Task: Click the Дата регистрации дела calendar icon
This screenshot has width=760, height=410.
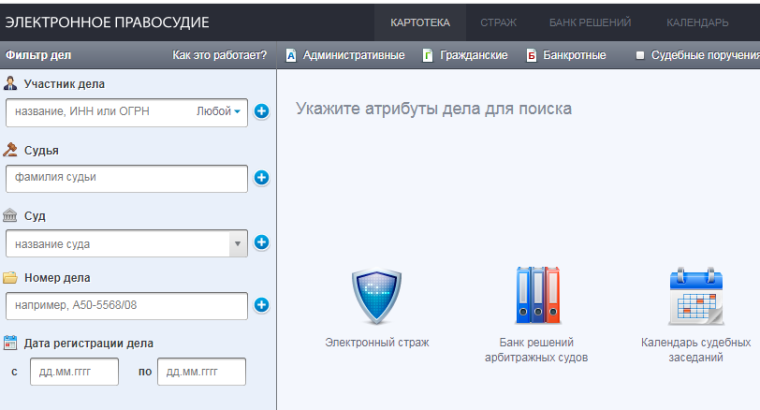Action: pyautogui.click(x=11, y=343)
